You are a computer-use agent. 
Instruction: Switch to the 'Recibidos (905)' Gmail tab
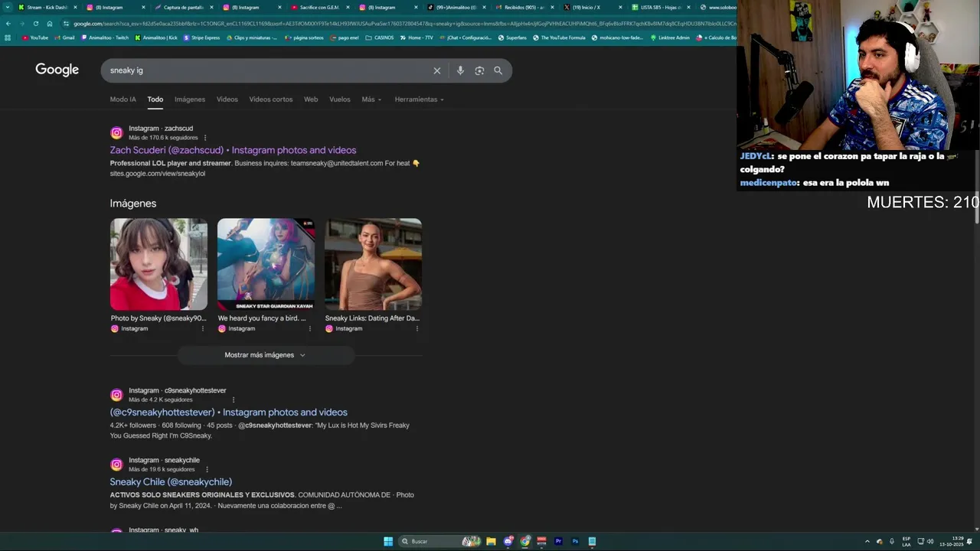click(x=523, y=7)
